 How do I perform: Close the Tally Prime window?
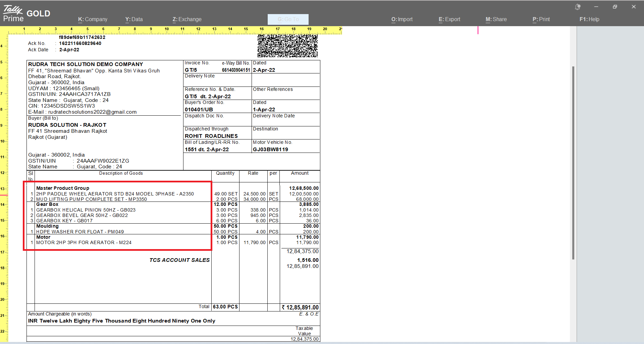pos(634,7)
